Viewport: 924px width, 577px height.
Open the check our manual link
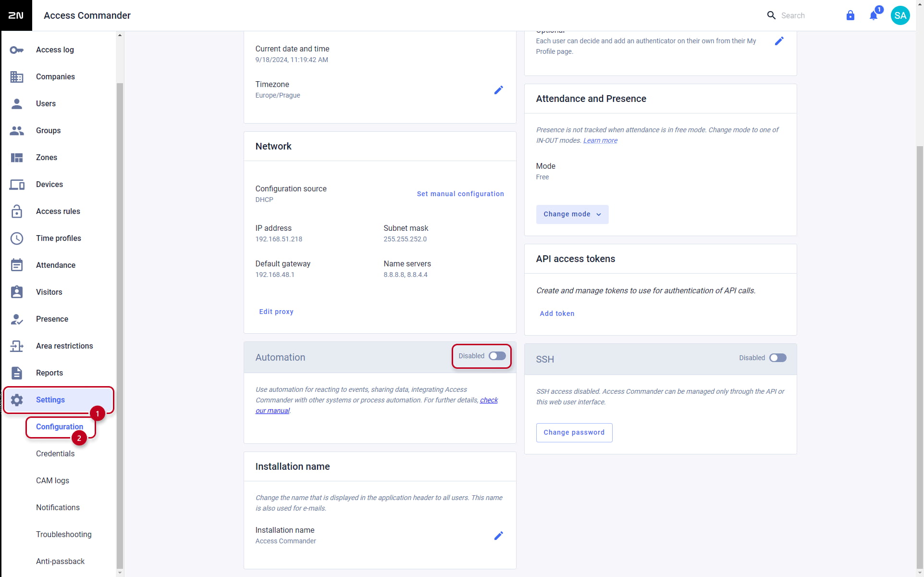coord(489,400)
